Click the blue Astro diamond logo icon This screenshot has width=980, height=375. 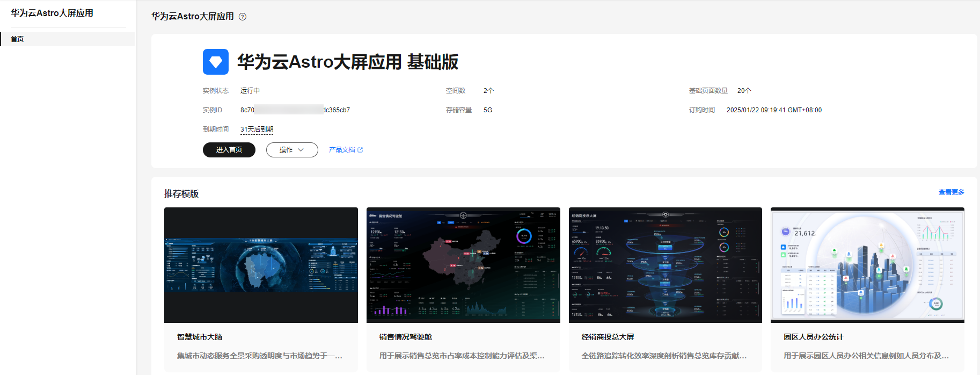[x=216, y=62]
